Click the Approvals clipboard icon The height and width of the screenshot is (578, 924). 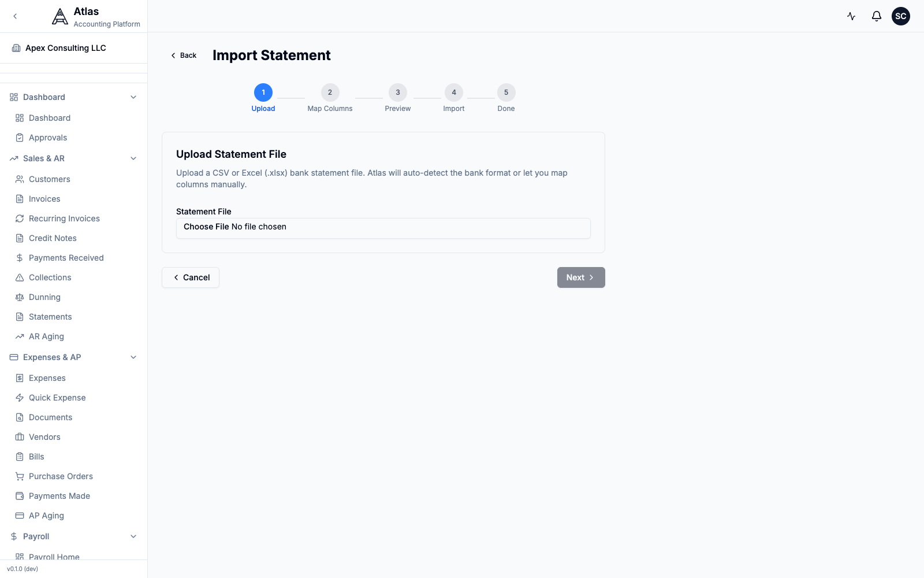point(20,138)
